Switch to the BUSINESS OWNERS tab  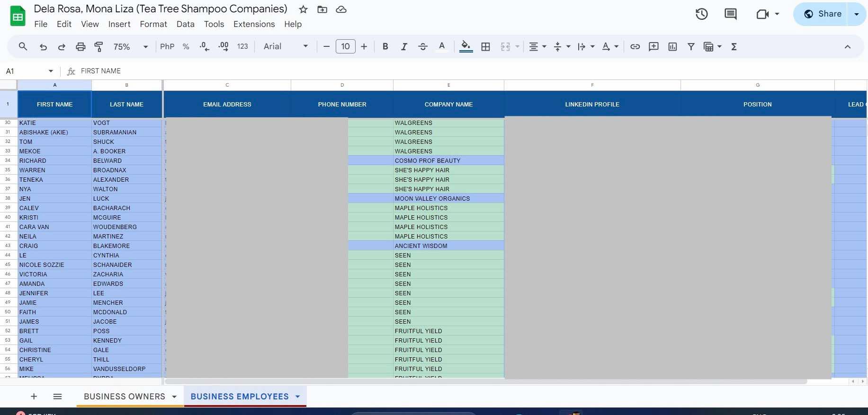click(x=125, y=397)
